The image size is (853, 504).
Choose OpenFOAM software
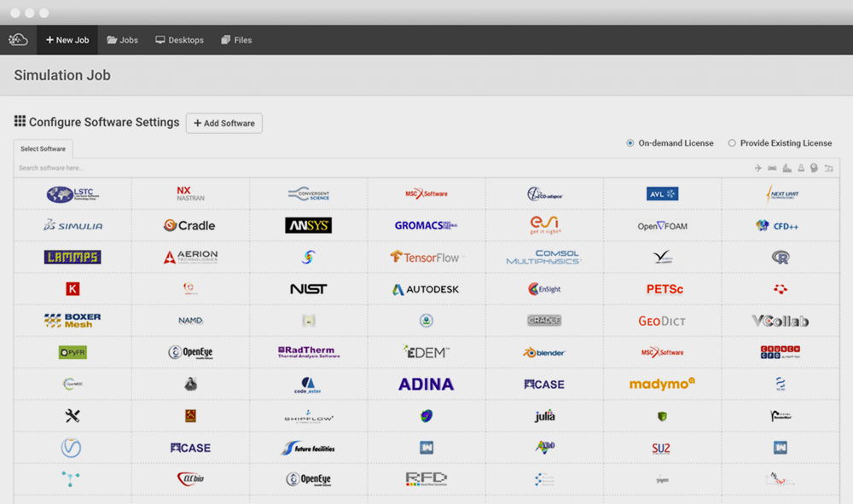(x=662, y=226)
